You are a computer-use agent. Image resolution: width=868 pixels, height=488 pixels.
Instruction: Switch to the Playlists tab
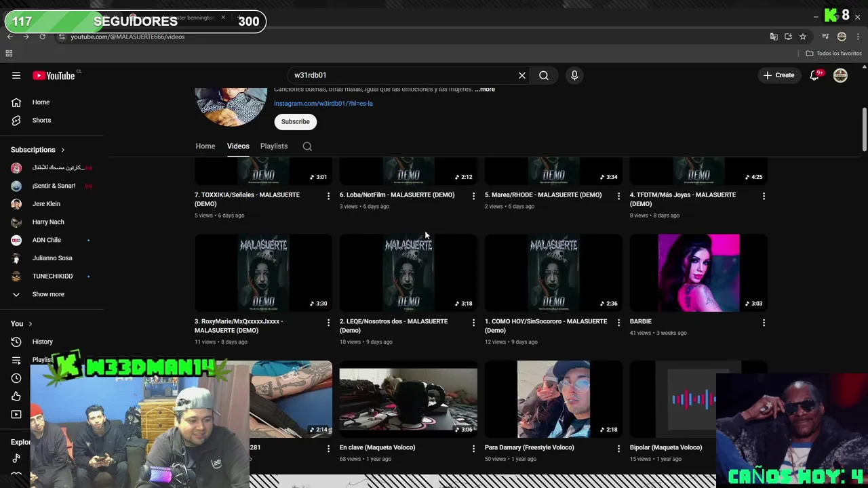274,146
